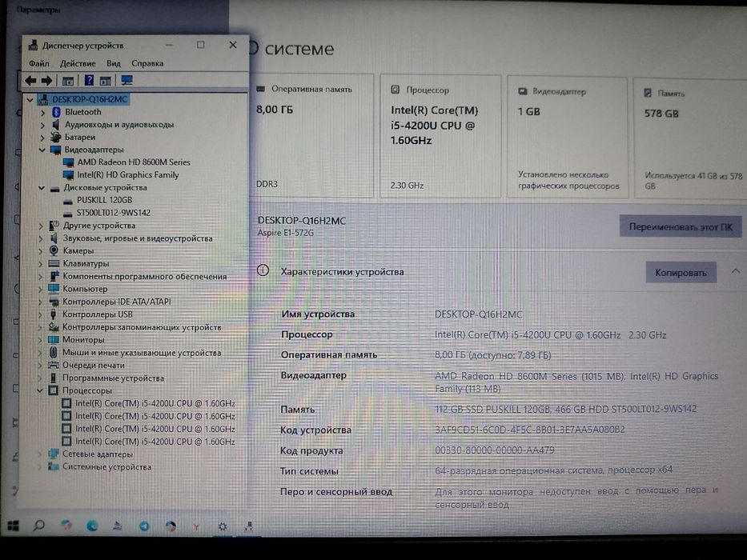Image resolution: width=747 pixels, height=560 pixels.
Task: Click the Device Manager icon on the taskbar
Action: pos(248,526)
